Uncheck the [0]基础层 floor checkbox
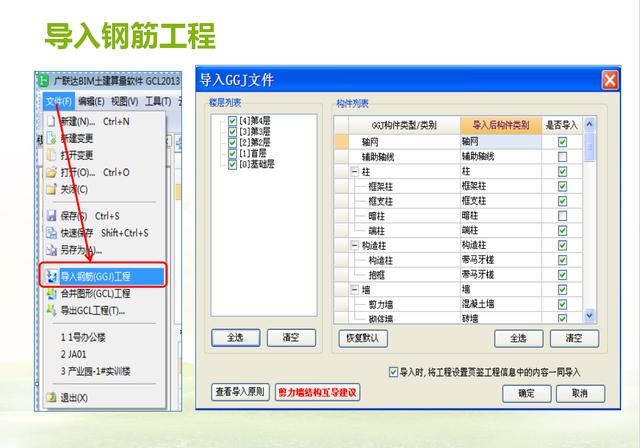Image resolution: width=640 pixels, height=448 pixels. [x=232, y=165]
